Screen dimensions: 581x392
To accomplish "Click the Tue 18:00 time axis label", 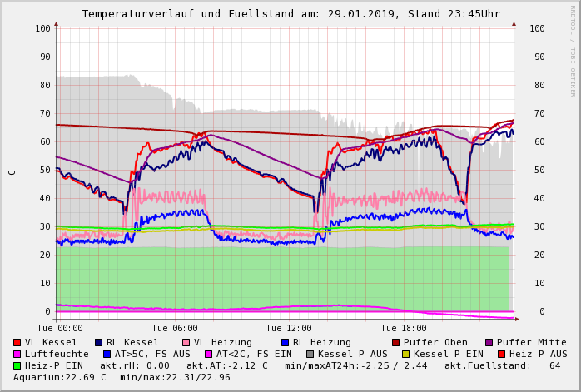I will point(403,328).
